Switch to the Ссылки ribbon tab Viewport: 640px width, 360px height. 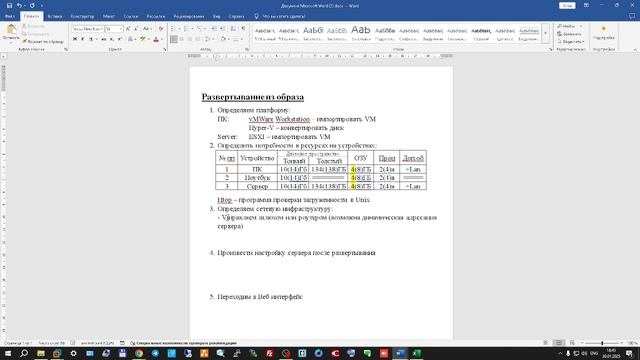coord(131,16)
